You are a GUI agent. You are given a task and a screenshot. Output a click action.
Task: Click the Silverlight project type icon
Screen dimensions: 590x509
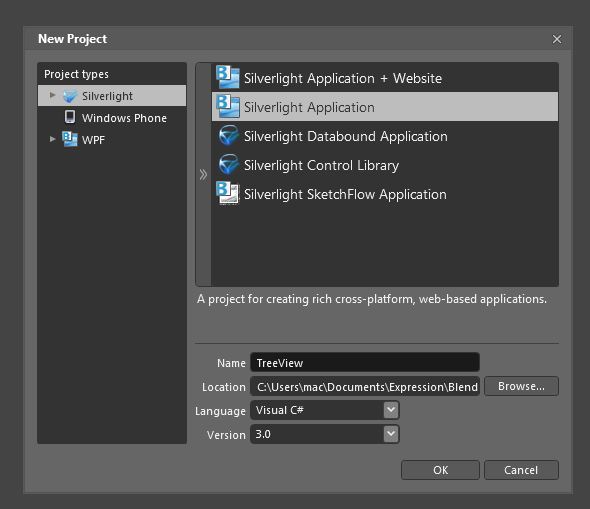click(x=70, y=96)
